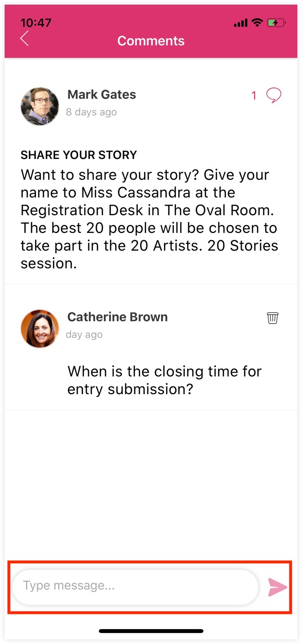Tap the battery indicator in the status bar
Viewport: 302px width, 644px height.
(277, 23)
